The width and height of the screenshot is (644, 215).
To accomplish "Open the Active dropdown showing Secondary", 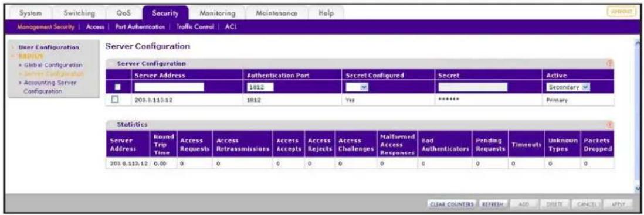I will coord(568,87).
